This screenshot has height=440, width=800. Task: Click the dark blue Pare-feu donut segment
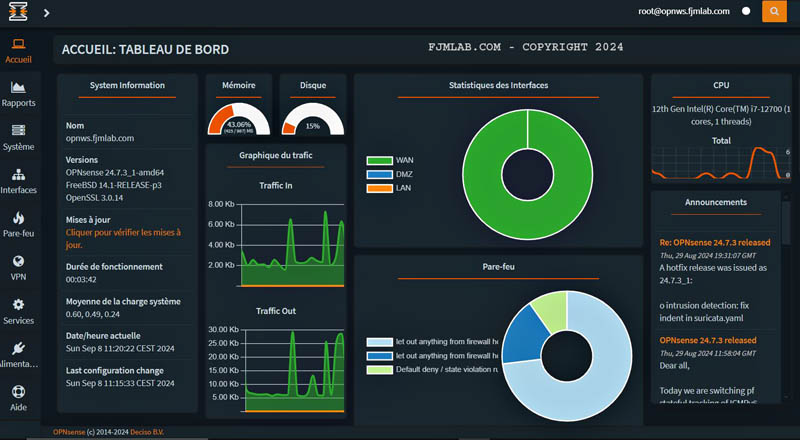[x=518, y=335]
